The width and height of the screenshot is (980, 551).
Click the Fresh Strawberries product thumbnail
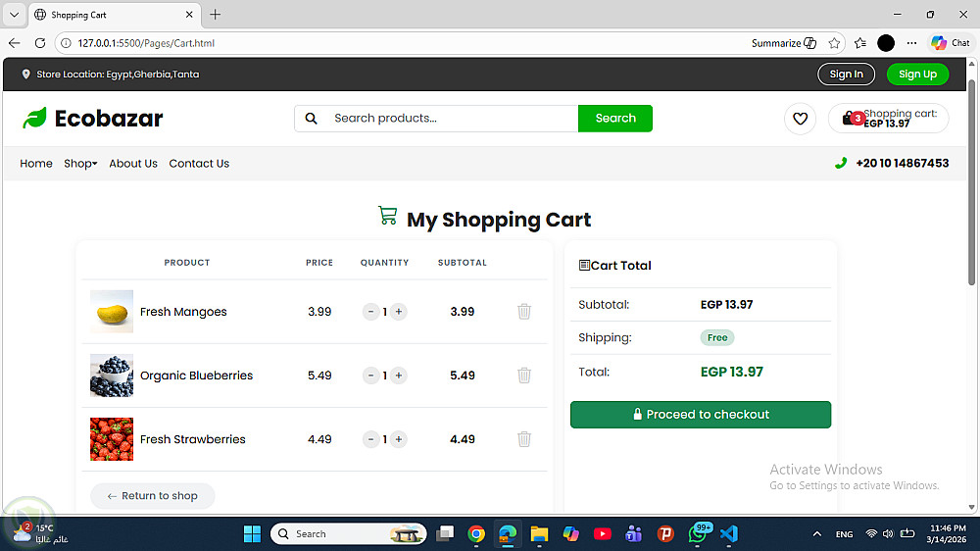pos(112,438)
